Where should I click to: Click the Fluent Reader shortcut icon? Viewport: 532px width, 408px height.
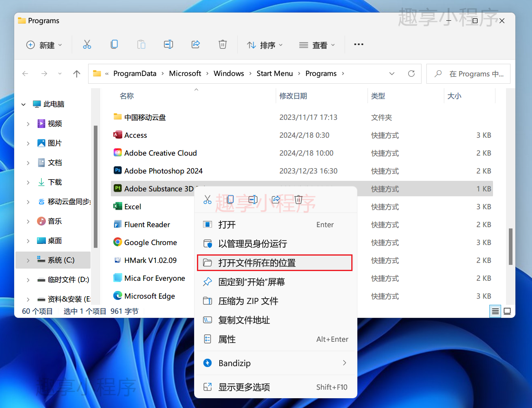[x=118, y=224]
